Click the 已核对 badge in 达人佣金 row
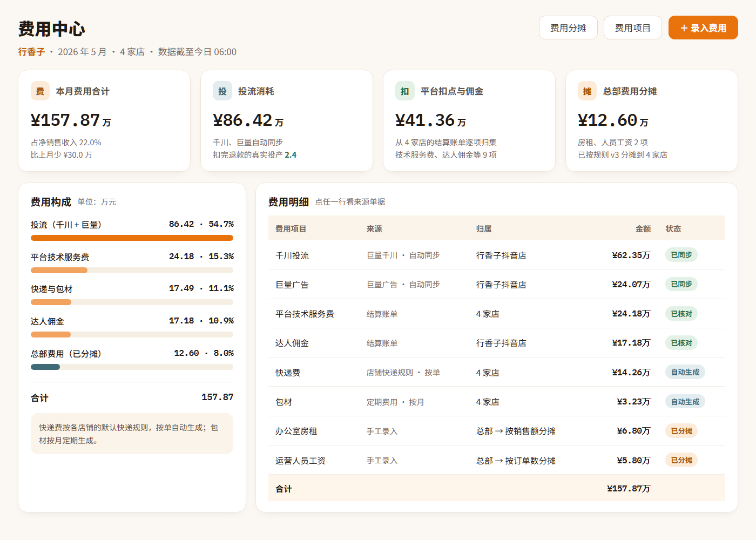 pos(681,343)
